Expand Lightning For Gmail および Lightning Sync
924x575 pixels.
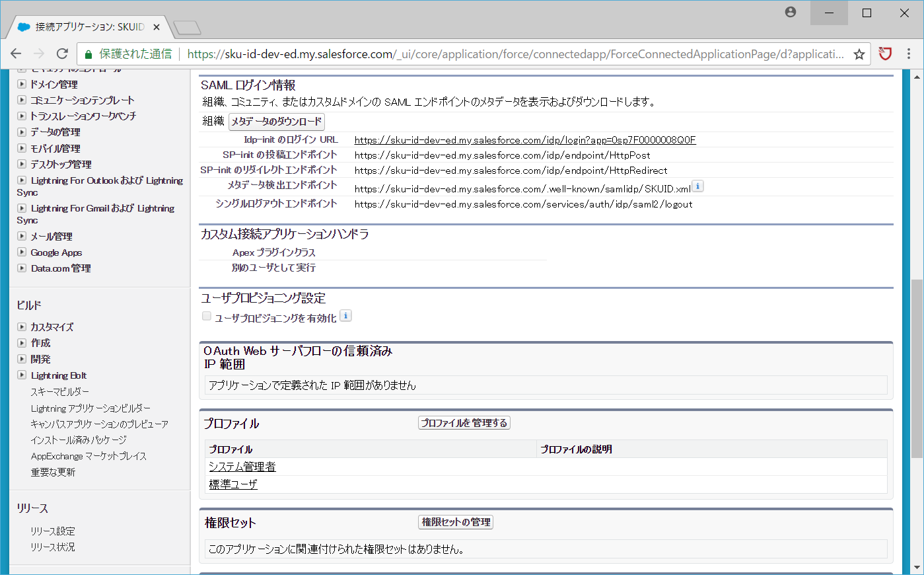[x=22, y=208]
